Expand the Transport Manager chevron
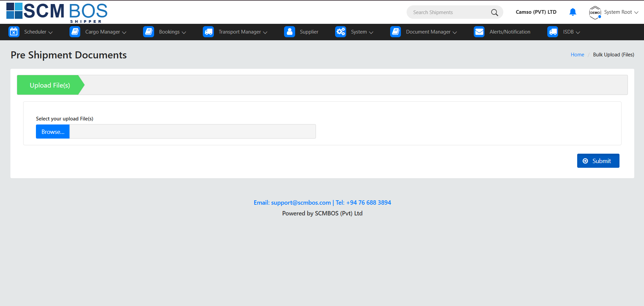 click(x=265, y=33)
